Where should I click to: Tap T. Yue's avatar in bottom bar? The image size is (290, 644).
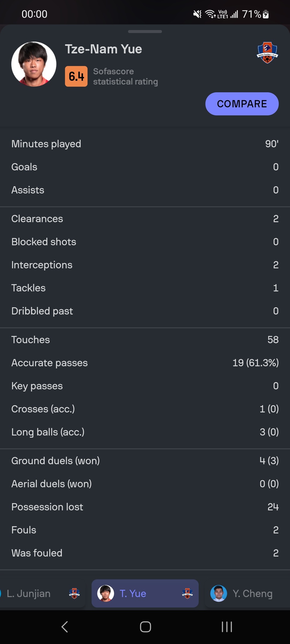pos(106,593)
